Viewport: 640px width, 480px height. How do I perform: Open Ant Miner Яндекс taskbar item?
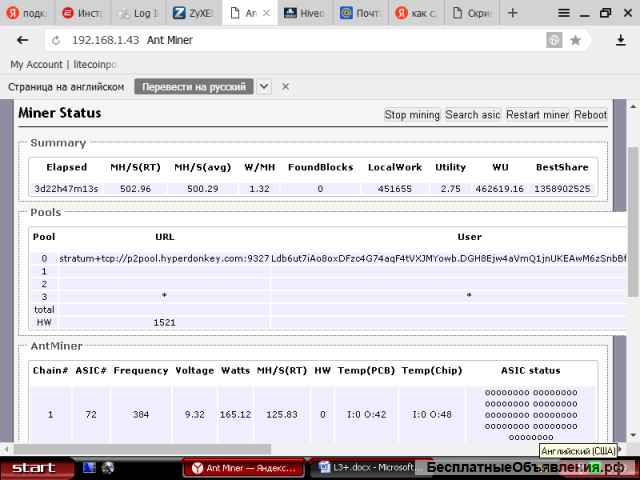pos(244,468)
